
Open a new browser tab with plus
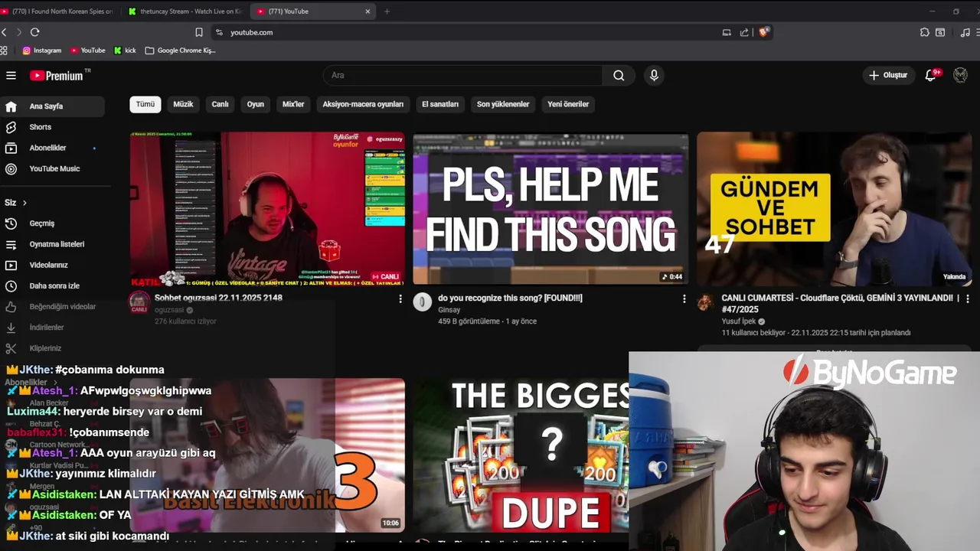coord(387,11)
